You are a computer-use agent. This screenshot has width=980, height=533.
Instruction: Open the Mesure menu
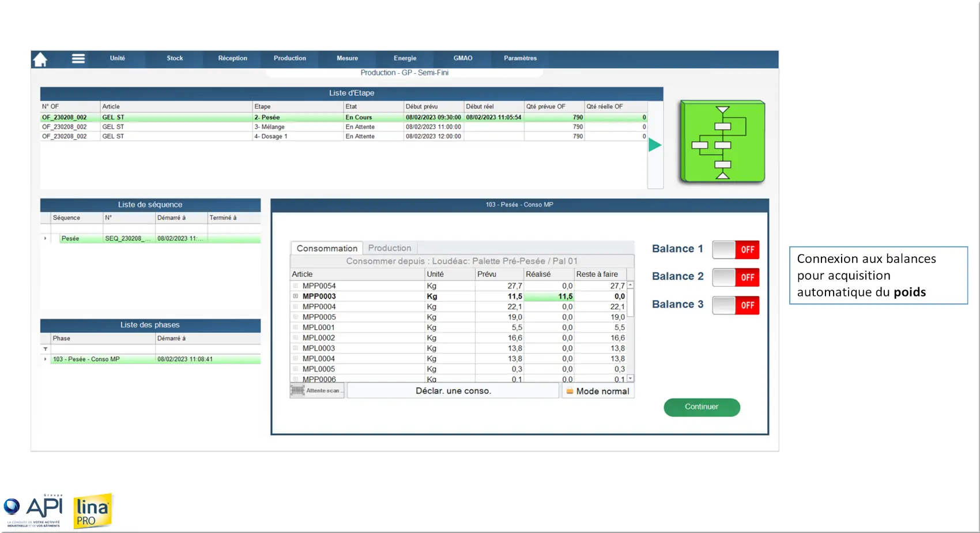point(348,58)
